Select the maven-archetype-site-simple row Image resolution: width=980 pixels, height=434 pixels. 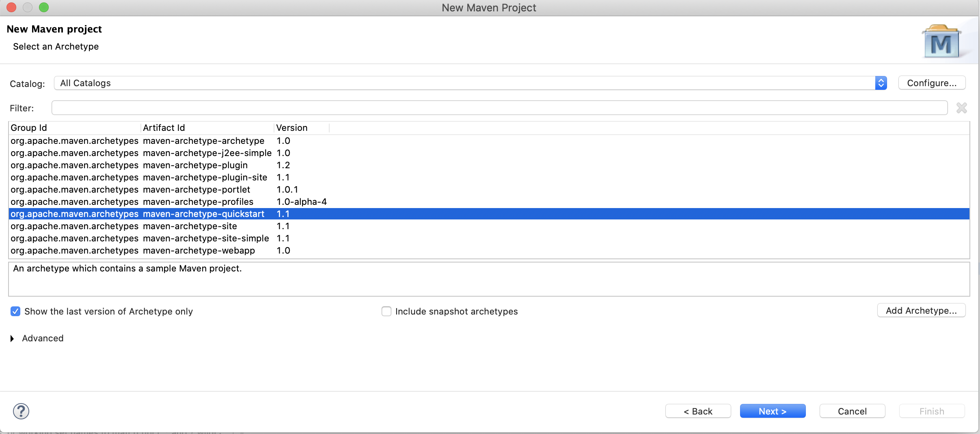point(489,239)
